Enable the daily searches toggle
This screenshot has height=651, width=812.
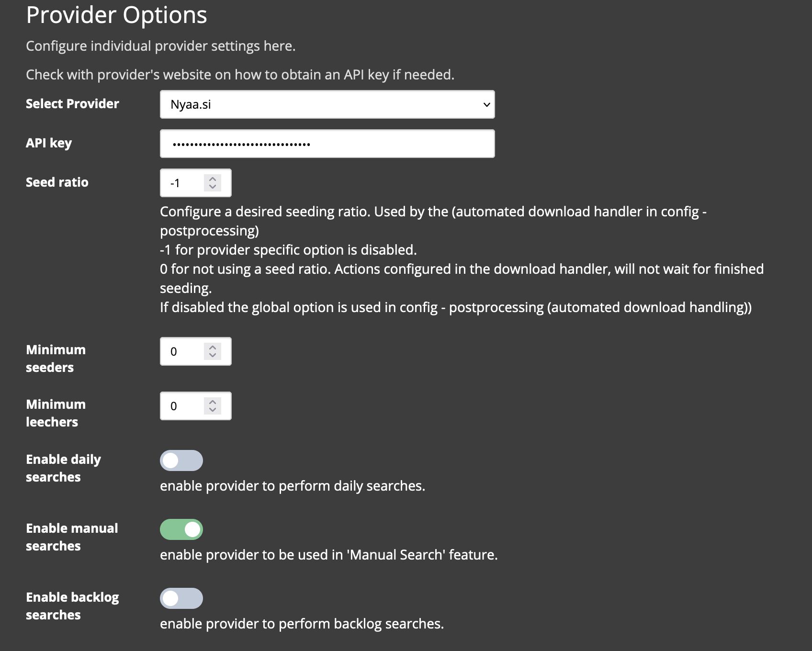(x=181, y=460)
